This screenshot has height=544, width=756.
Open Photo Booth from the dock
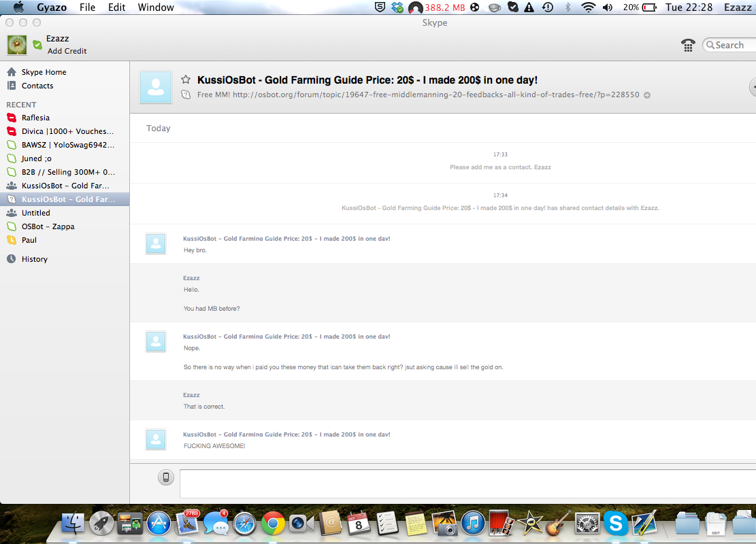click(x=502, y=523)
